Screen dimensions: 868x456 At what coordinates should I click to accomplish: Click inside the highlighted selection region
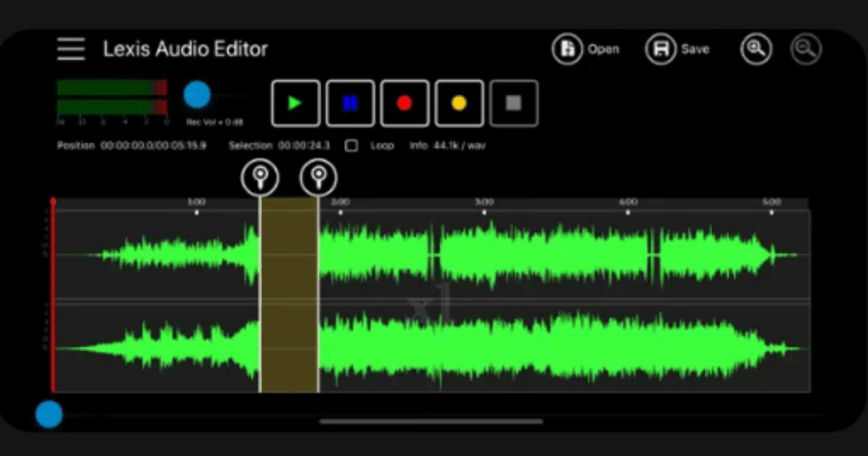tap(288, 297)
